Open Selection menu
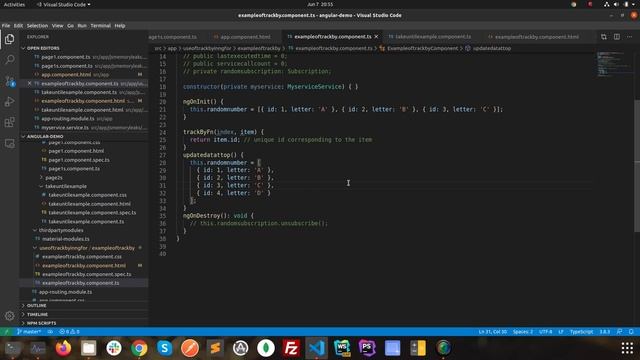Viewport: 640px width, 360px height. point(37,26)
